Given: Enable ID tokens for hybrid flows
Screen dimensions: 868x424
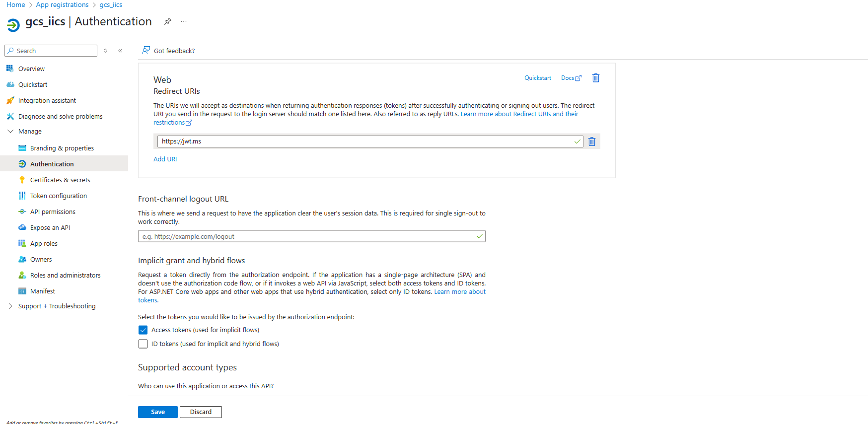Looking at the screenshot, I should (143, 344).
